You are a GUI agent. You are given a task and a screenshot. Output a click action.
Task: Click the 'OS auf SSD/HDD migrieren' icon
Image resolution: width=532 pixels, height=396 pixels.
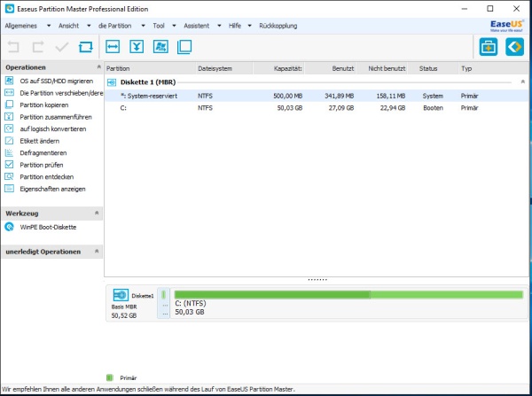point(9,81)
